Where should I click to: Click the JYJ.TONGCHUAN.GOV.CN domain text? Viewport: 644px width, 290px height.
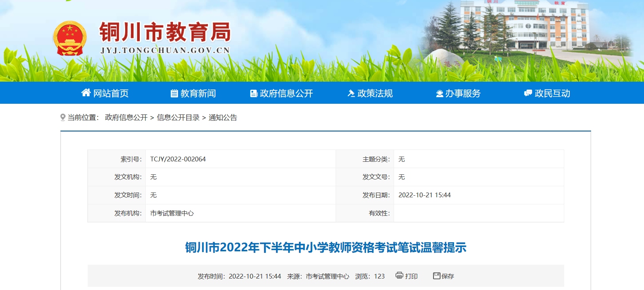coord(165,51)
